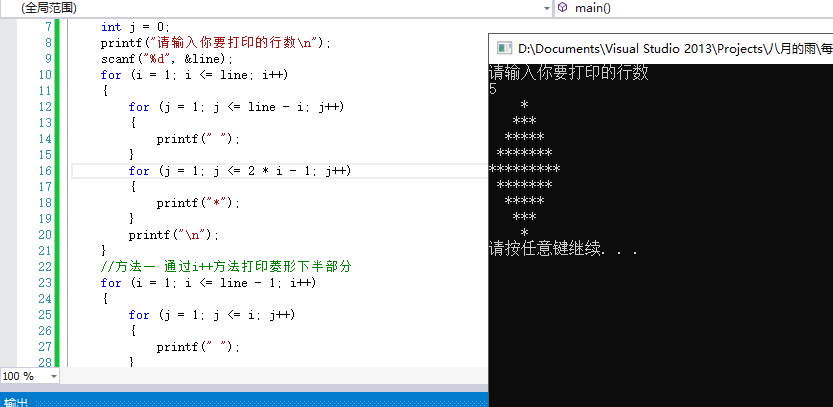Click line number 8 in the gutter
The height and width of the screenshot is (407, 833).
(48, 43)
